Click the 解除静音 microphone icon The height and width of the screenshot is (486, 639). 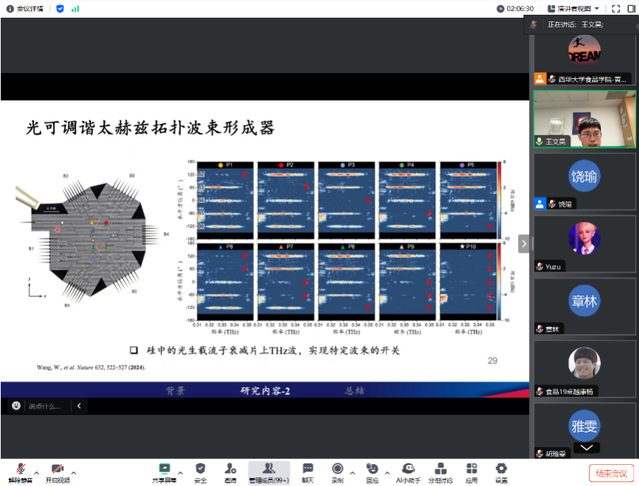point(18,468)
